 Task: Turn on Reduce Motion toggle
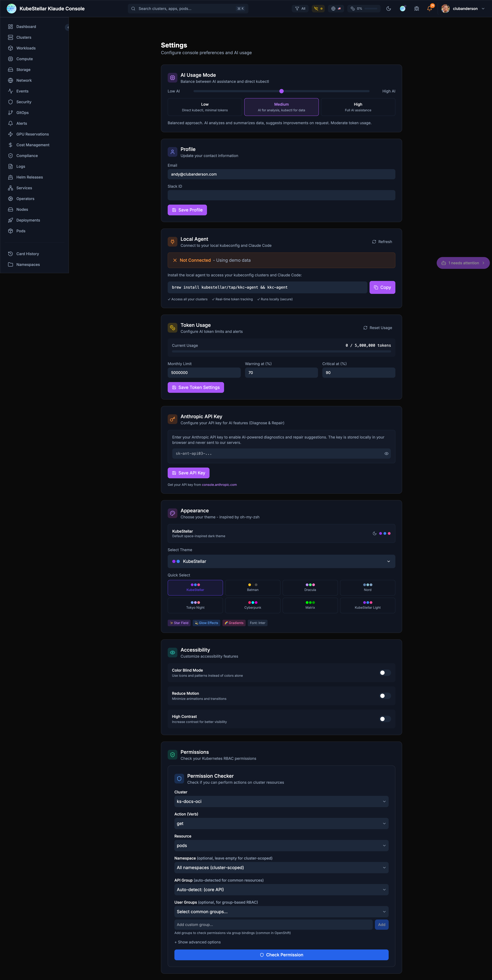point(385,696)
